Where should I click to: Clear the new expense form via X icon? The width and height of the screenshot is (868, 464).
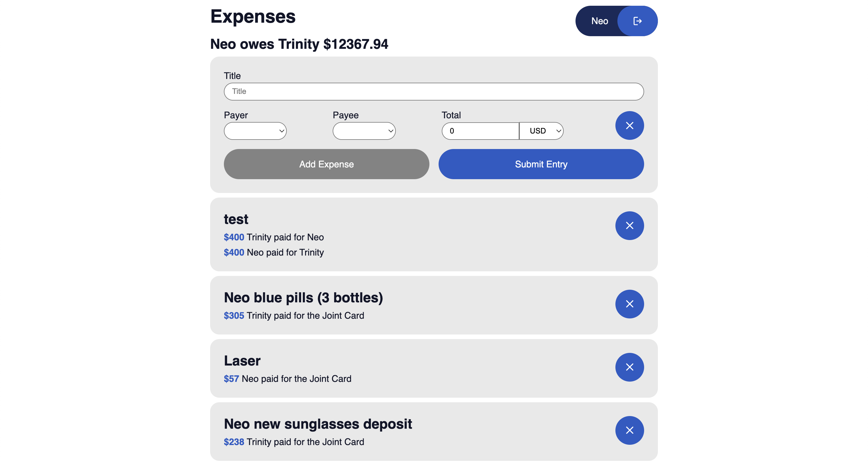coord(629,125)
